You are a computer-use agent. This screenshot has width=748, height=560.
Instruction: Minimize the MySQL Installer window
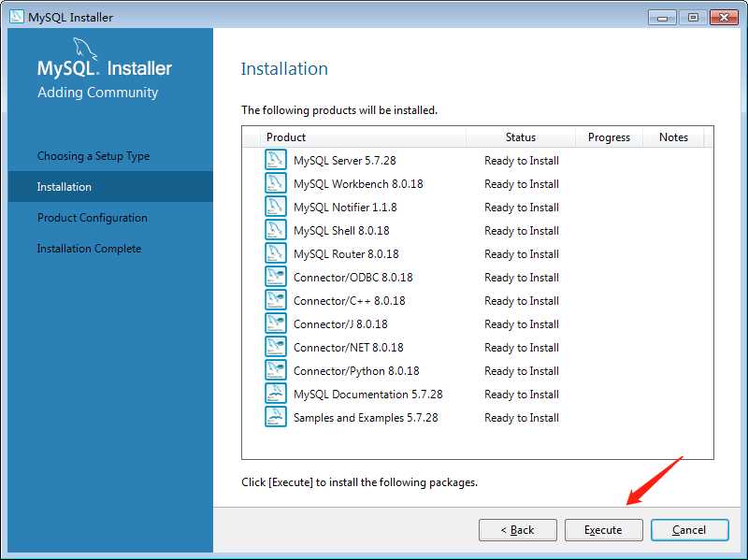coord(662,18)
